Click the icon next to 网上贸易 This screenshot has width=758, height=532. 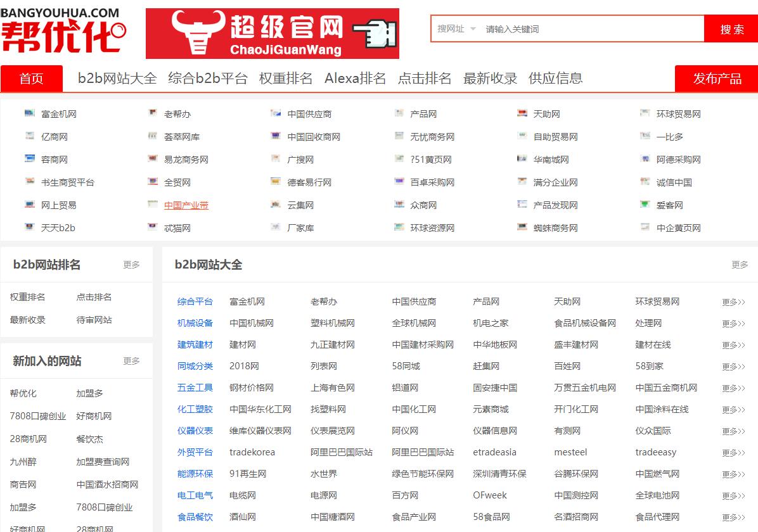[x=30, y=204]
